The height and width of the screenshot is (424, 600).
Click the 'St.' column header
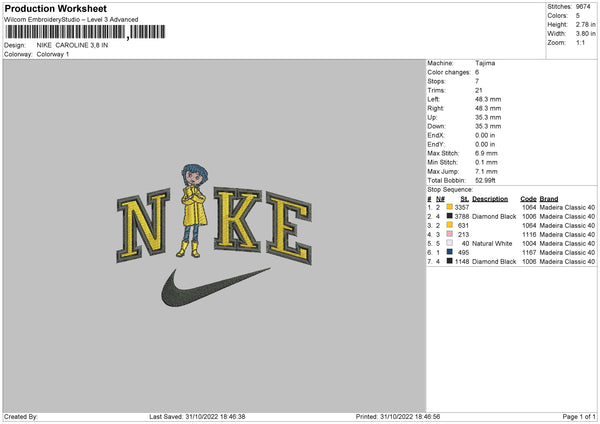point(465,199)
